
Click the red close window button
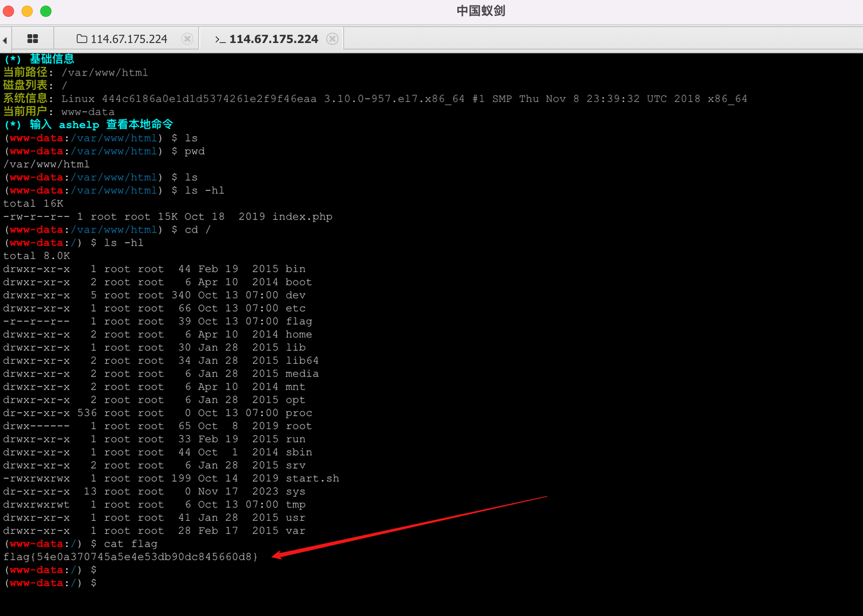(x=8, y=11)
